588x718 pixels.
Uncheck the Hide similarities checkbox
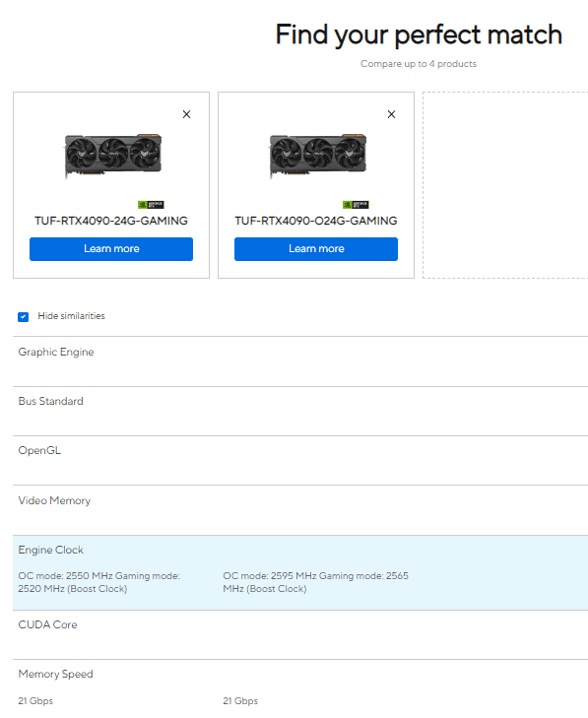pos(24,317)
